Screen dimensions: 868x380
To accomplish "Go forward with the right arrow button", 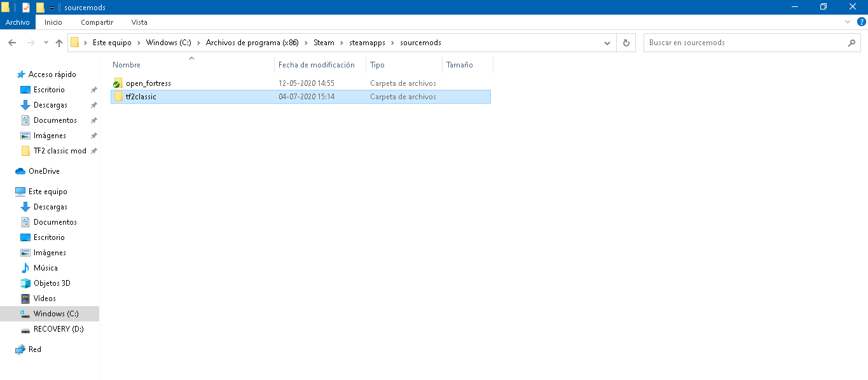I will pos(31,43).
